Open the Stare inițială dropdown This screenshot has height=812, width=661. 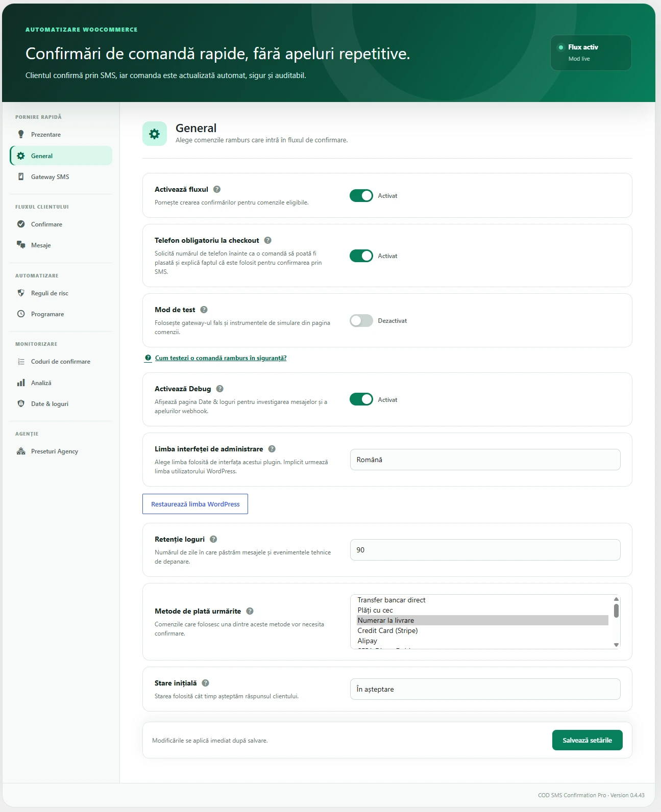[485, 689]
